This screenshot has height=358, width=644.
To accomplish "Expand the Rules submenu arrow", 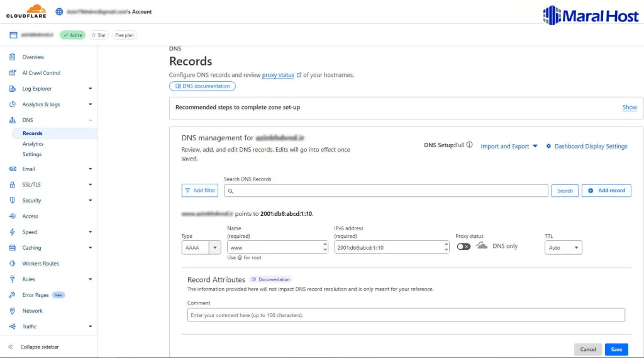I will (91, 279).
